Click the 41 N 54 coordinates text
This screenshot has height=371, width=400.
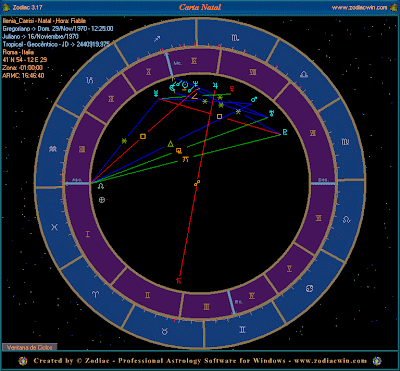(x=25, y=60)
